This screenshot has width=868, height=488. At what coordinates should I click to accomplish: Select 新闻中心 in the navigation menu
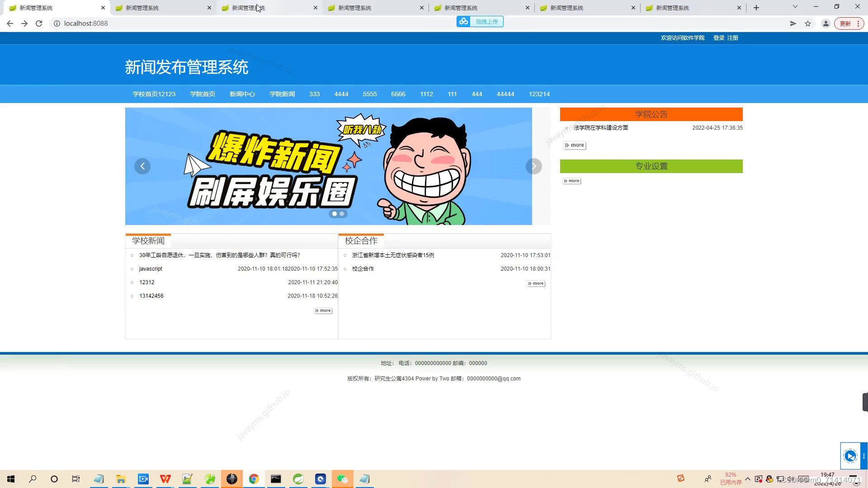242,94
